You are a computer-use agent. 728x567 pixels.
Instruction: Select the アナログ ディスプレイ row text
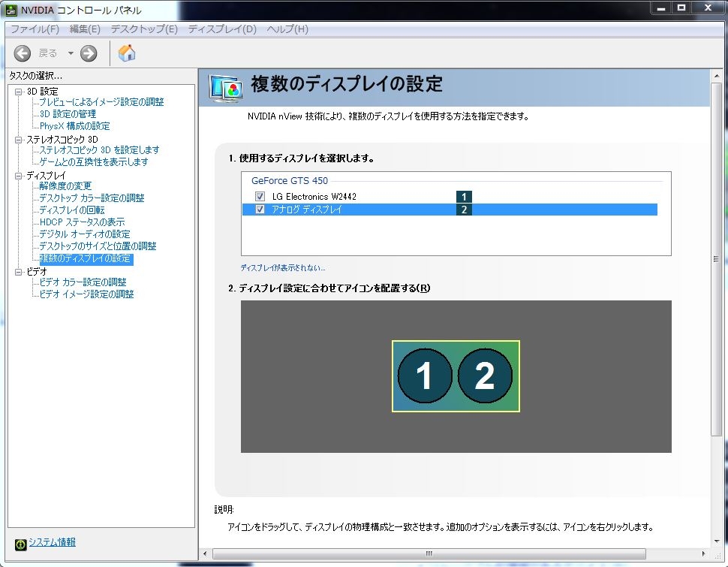point(307,210)
